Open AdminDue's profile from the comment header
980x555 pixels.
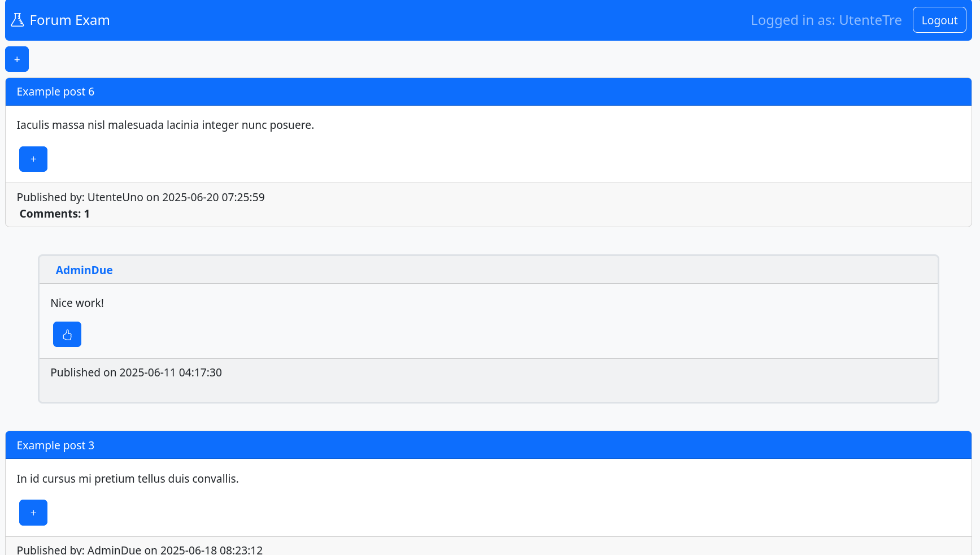coord(84,270)
